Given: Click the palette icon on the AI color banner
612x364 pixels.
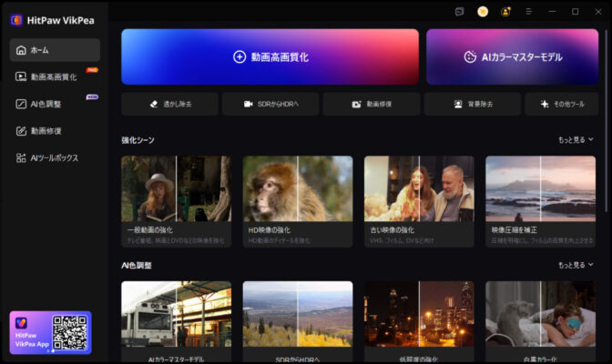Looking at the screenshot, I should pyautogui.click(x=470, y=57).
